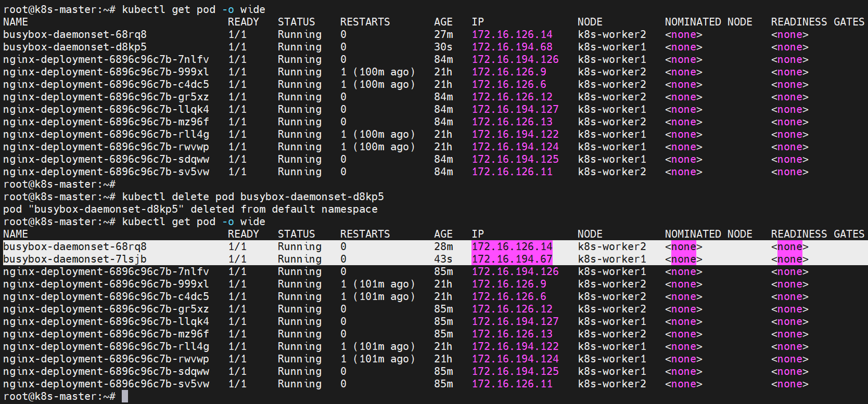The height and width of the screenshot is (404, 868).
Task: Click the 30s age value
Action: (x=443, y=47)
